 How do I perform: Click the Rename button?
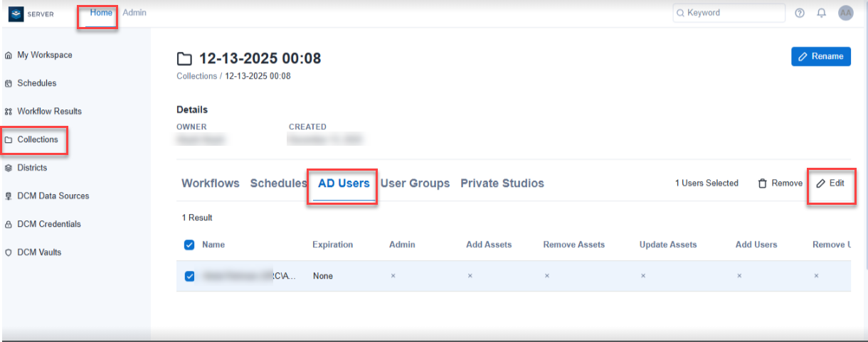[x=821, y=57]
